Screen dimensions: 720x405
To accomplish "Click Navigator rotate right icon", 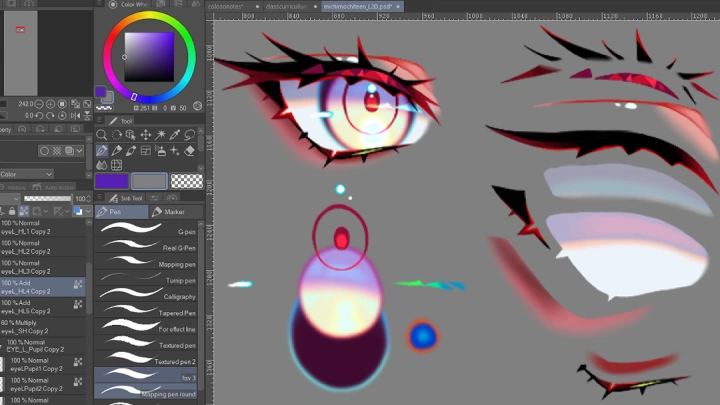I will 51,116.
